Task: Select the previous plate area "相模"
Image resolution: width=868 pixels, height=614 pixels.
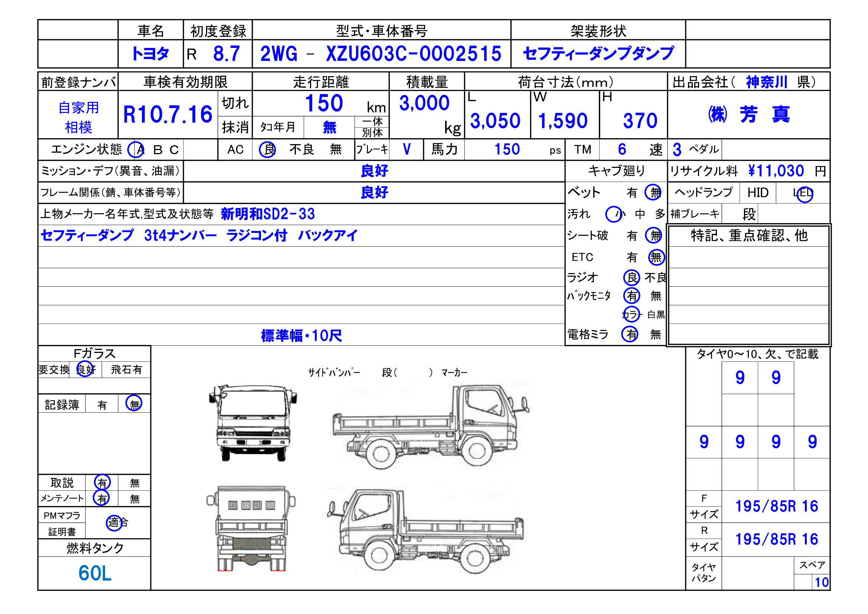Action: [79, 127]
